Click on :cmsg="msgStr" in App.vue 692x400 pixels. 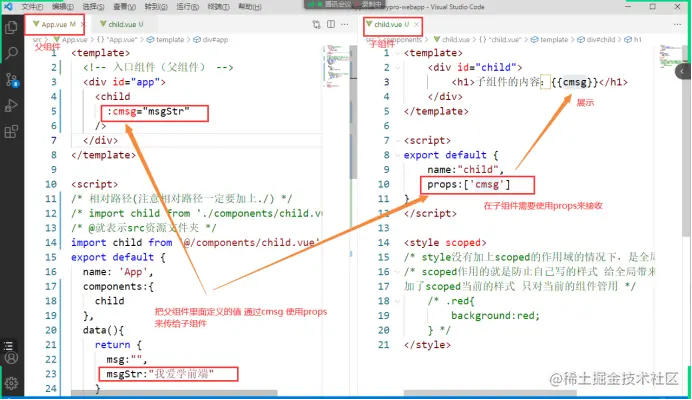[x=148, y=111]
